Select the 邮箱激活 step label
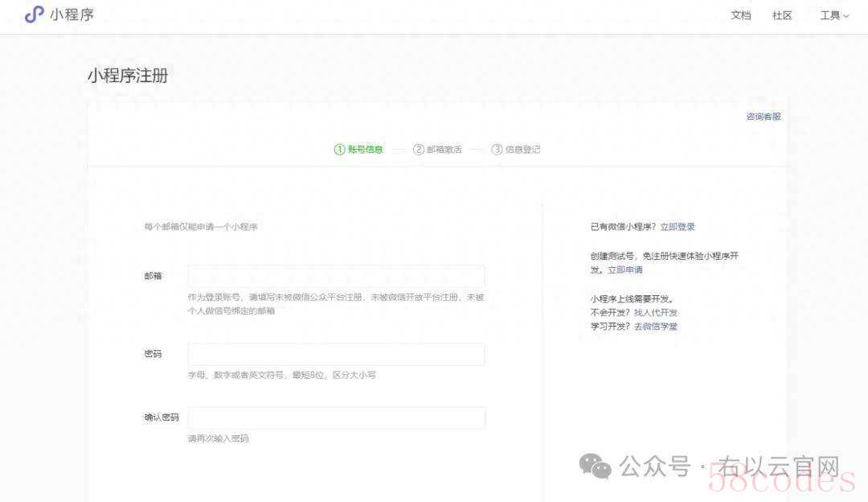Image resolution: width=868 pixels, height=502 pixels. pyautogui.click(x=444, y=149)
